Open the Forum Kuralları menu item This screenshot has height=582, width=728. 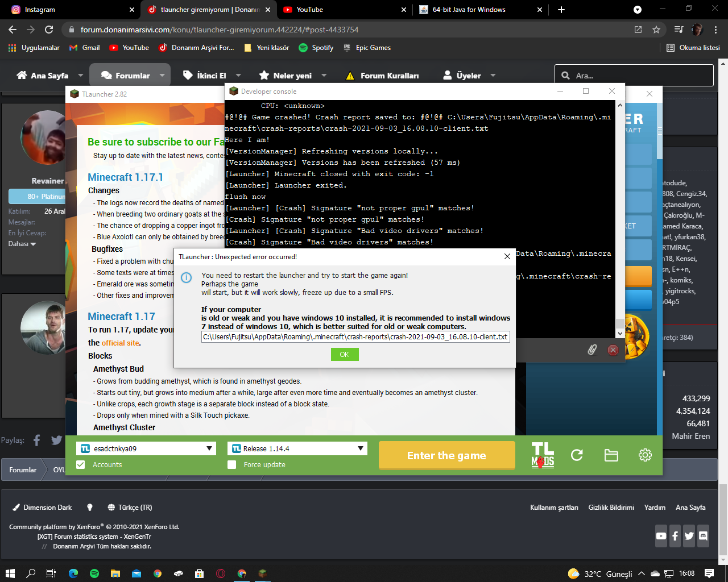[x=382, y=76]
